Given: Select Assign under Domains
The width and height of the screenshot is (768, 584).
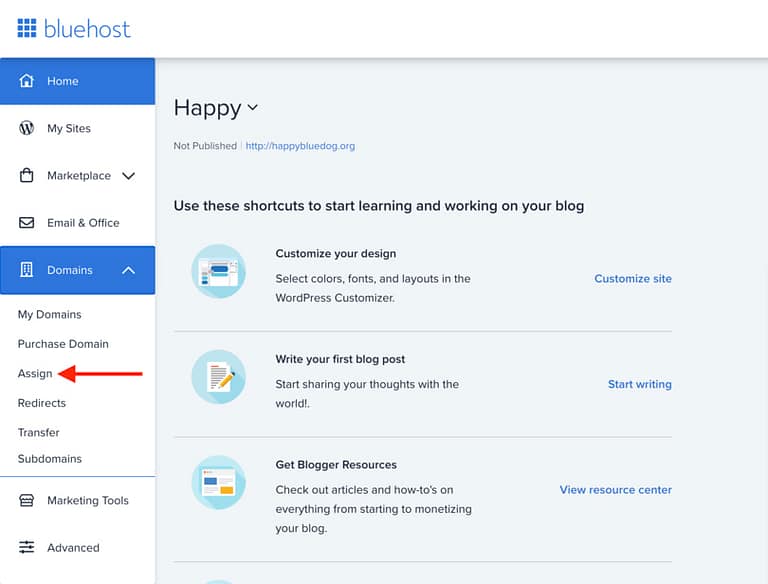Looking at the screenshot, I should (x=35, y=374).
